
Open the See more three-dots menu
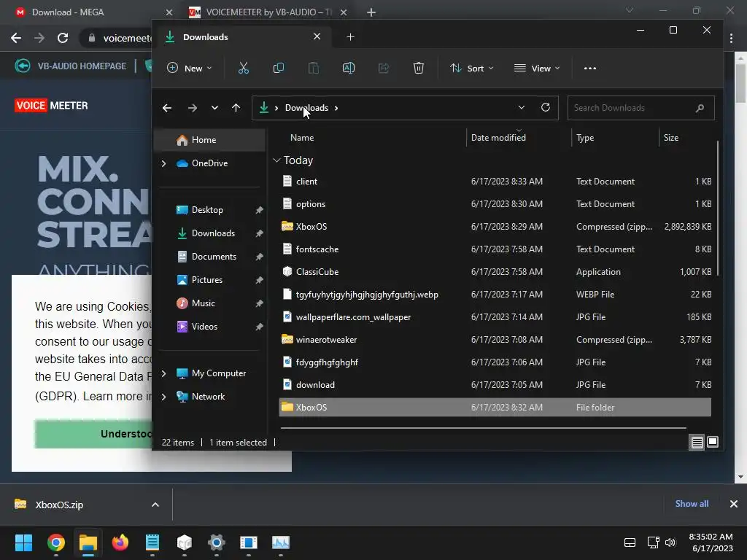(x=589, y=68)
